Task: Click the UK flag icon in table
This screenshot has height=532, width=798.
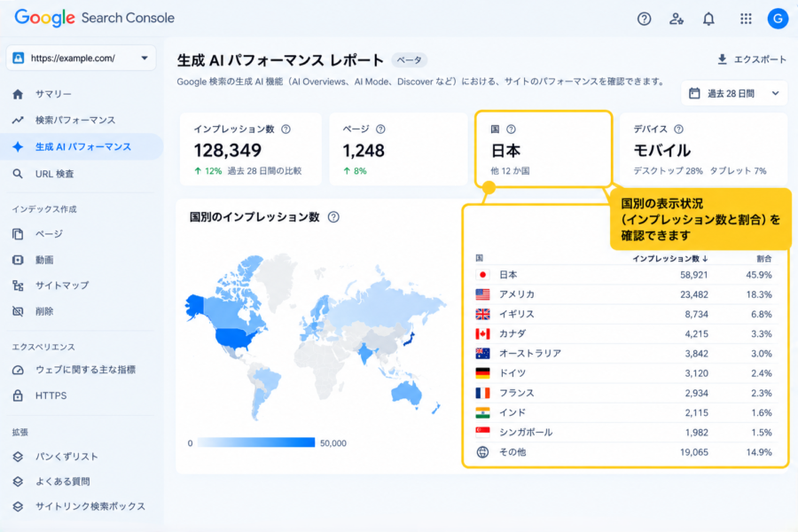Action: [x=482, y=314]
